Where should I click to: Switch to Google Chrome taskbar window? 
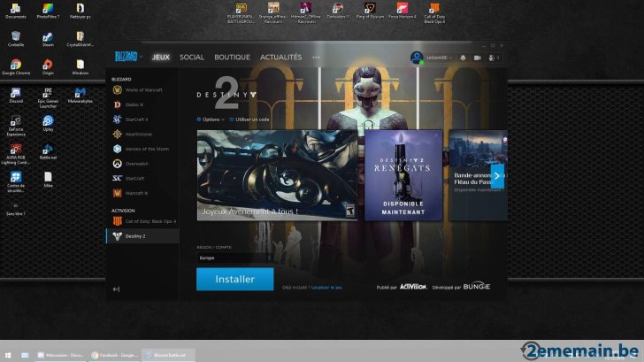pyautogui.click(x=115, y=355)
